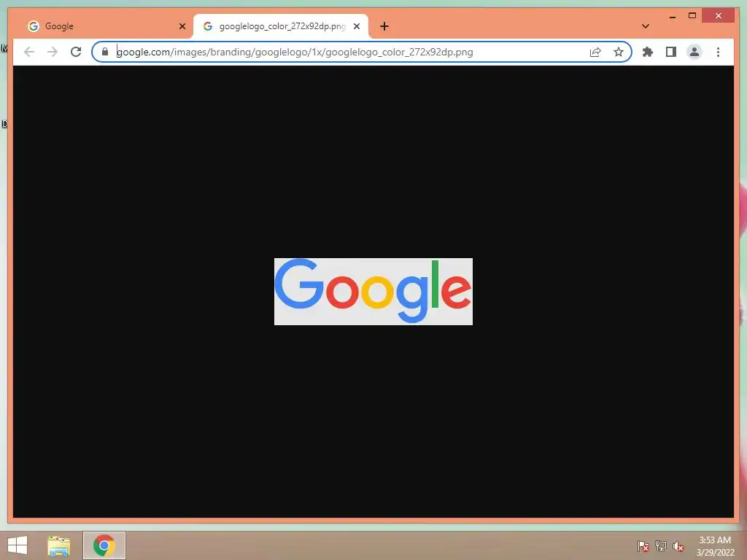Reload the current page

pyautogui.click(x=76, y=52)
